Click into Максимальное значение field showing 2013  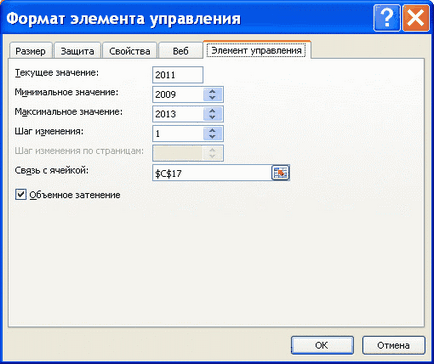pyautogui.click(x=178, y=114)
